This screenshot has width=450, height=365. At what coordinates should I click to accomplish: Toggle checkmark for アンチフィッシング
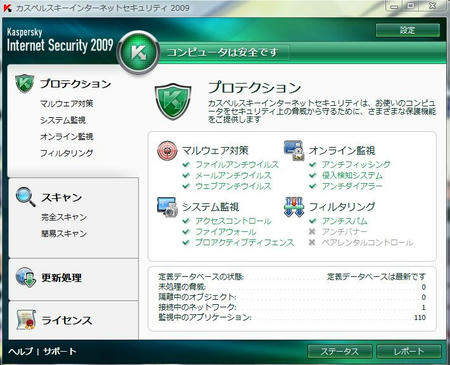point(312,165)
